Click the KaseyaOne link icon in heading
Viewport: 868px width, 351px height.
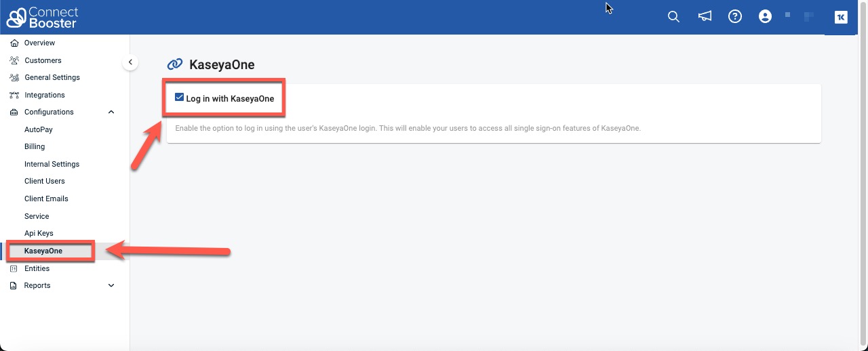point(175,64)
